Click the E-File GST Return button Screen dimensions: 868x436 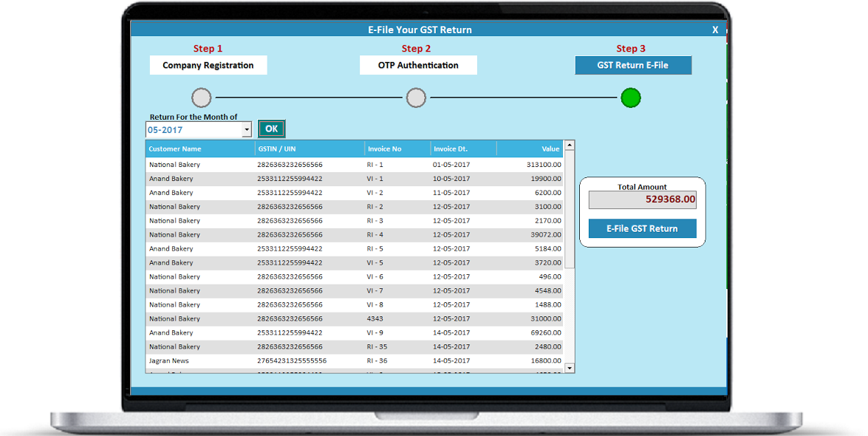642,228
